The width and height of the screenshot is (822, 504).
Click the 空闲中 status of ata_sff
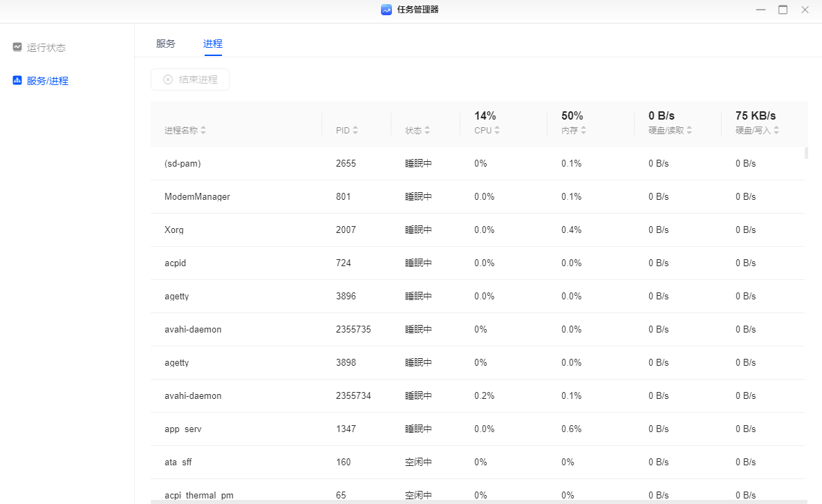point(418,462)
